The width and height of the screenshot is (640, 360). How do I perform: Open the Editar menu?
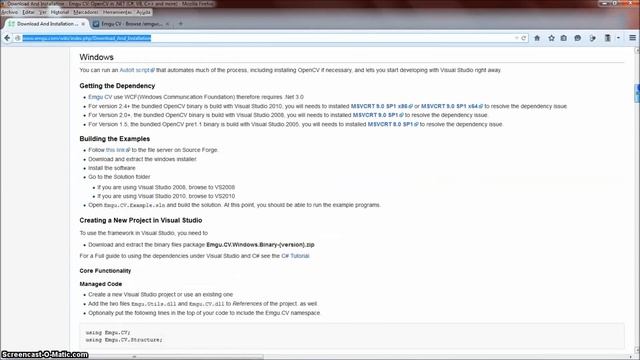pyautogui.click(x=29, y=12)
